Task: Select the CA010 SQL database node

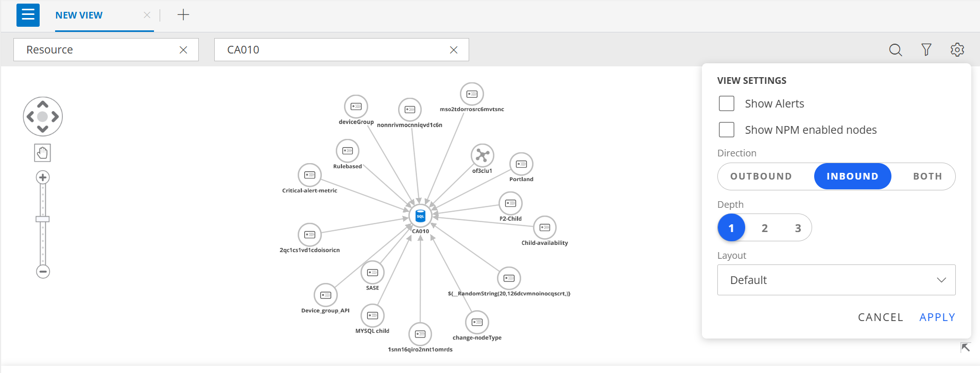Action: (420, 217)
